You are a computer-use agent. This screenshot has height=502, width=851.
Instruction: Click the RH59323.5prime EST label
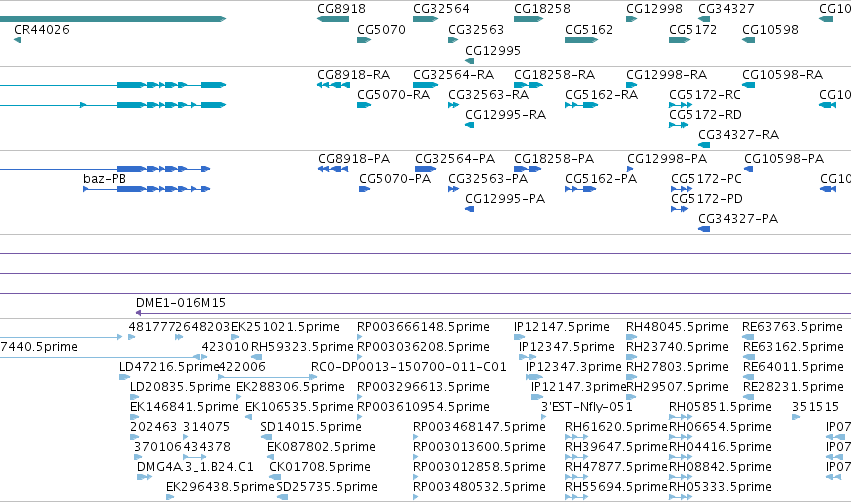[302, 347]
